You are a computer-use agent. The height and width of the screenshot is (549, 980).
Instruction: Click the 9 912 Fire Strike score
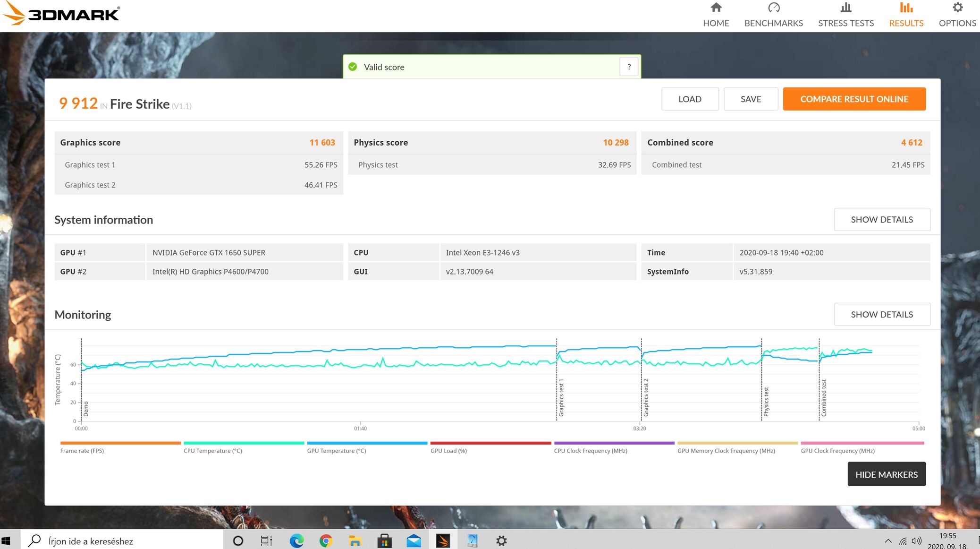coord(78,103)
